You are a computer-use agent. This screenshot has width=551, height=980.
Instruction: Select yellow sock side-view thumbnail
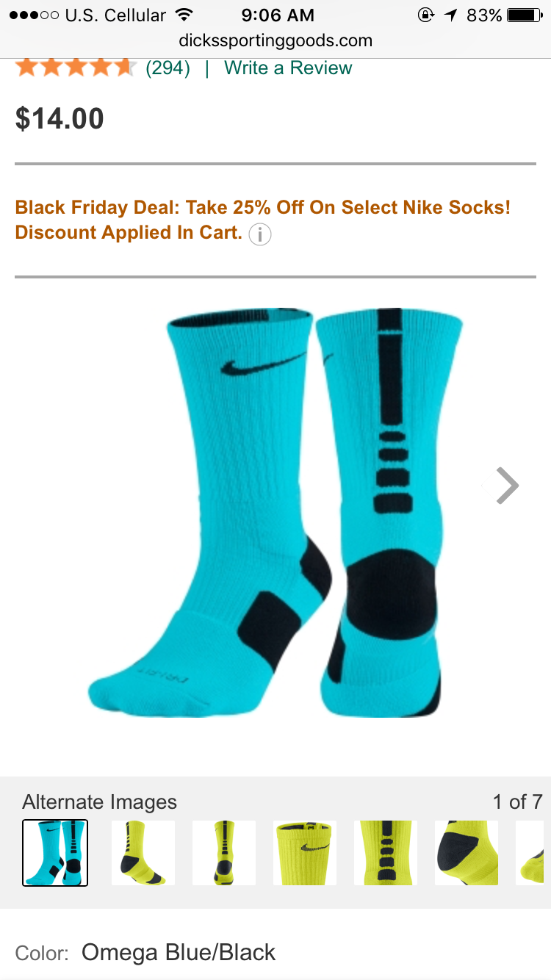[x=143, y=853]
